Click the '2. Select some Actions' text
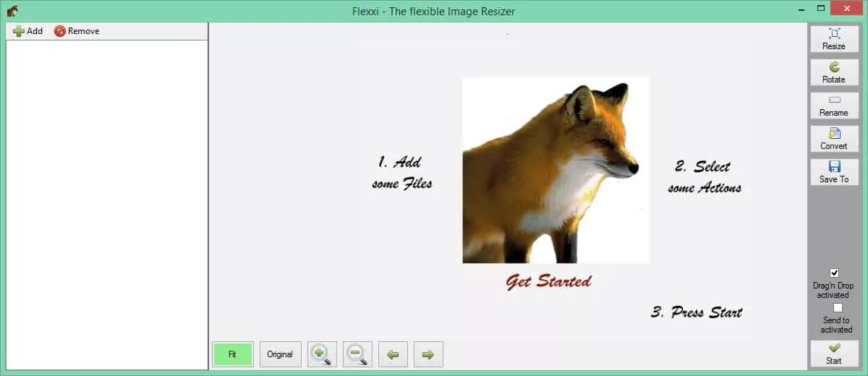The width and height of the screenshot is (868, 376). click(x=705, y=177)
